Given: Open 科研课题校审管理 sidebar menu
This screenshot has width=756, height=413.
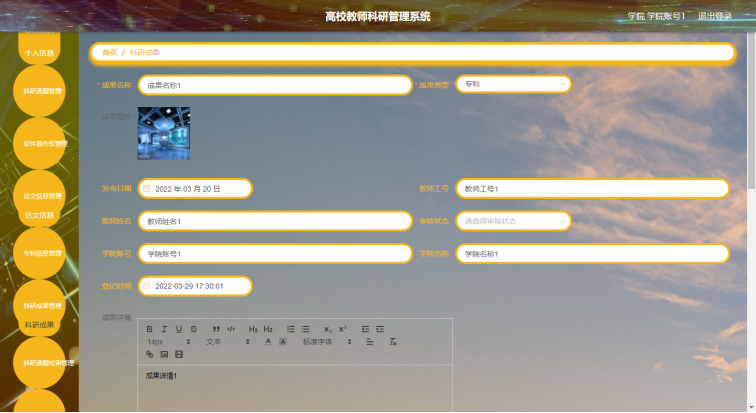Looking at the screenshot, I should 40,362.
